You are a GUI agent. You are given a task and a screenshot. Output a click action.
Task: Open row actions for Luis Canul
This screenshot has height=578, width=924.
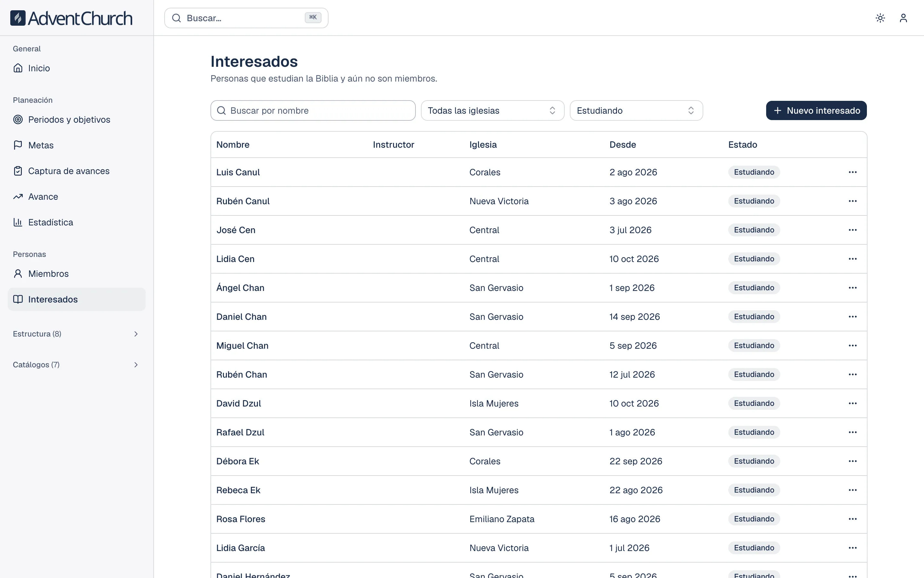[x=852, y=172]
